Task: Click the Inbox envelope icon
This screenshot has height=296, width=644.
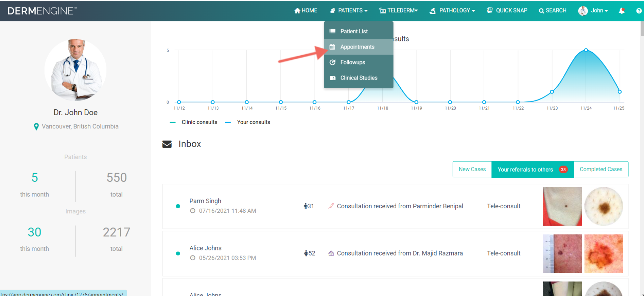Action: click(167, 144)
